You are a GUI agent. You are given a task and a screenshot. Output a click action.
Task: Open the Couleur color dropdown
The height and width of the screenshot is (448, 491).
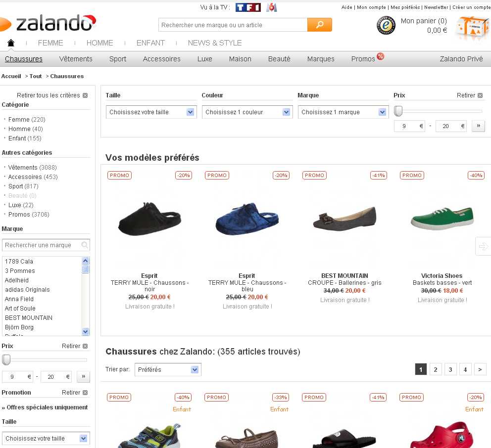coord(247,112)
